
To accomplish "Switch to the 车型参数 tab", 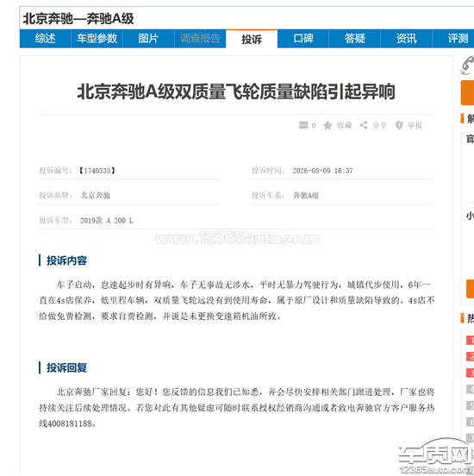I will (x=97, y=39).
